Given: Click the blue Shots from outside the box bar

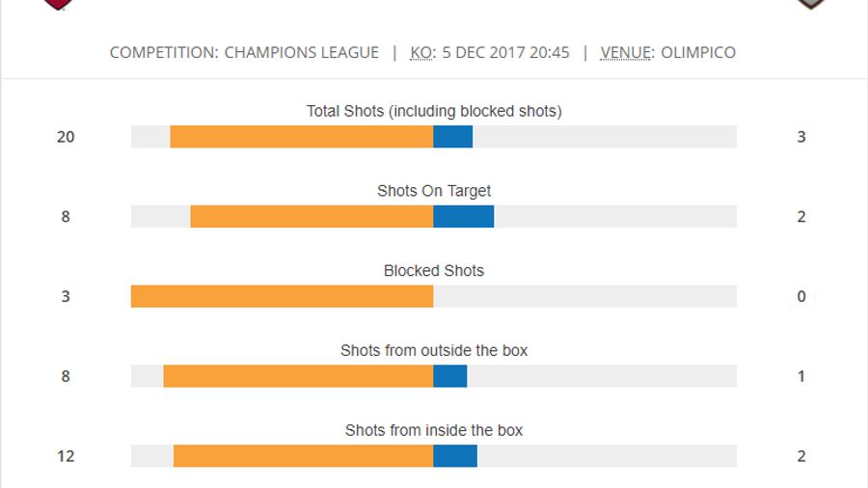Looking at the screenshot, I should (449, 376).
